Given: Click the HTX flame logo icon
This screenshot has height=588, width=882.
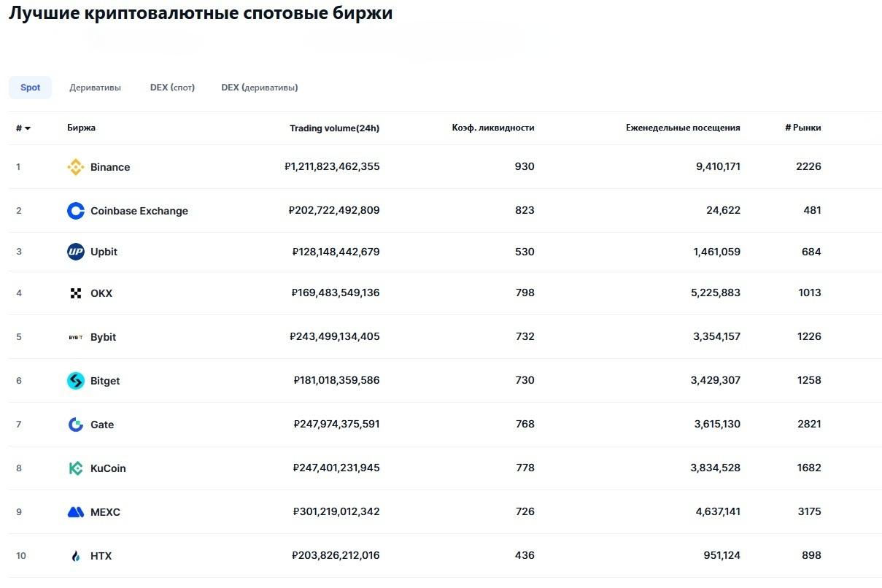Looking at the screenshot, I should coord(75,556).
